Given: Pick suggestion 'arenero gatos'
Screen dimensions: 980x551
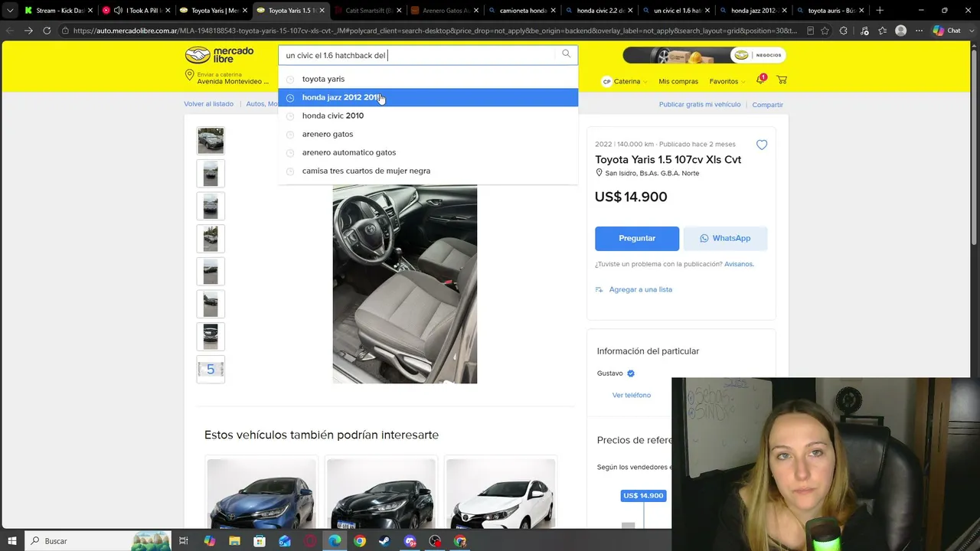Looking at the screenshot, I should tap(428, 134).
